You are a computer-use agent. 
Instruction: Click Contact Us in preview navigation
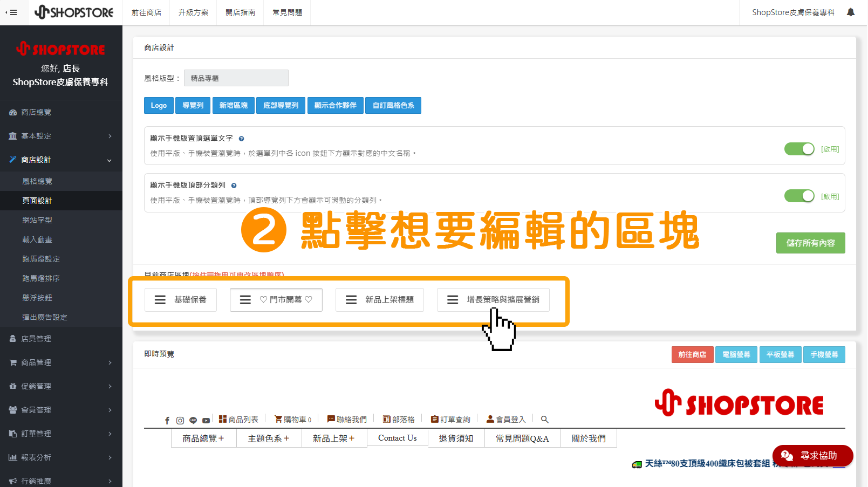pos(398,438)
